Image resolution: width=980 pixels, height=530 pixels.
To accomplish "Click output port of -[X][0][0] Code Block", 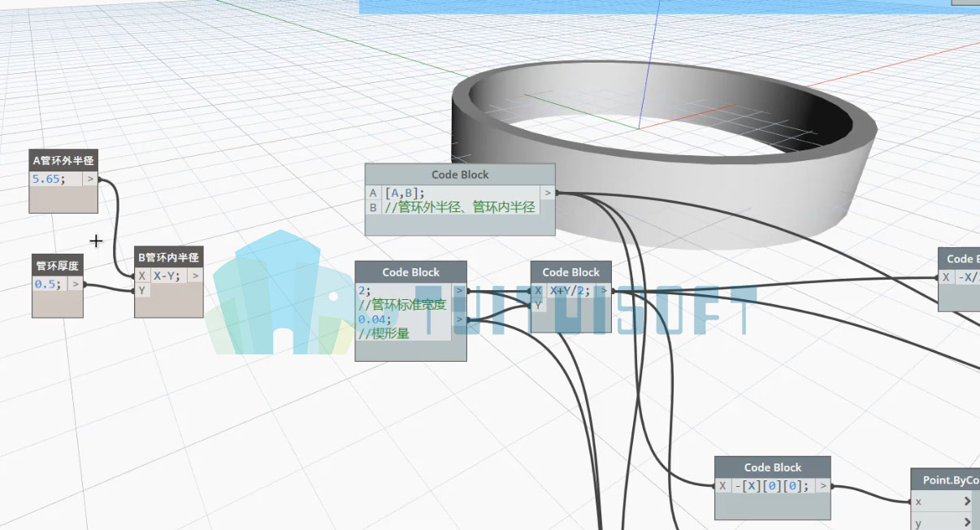I will click(x=823, y=485).
